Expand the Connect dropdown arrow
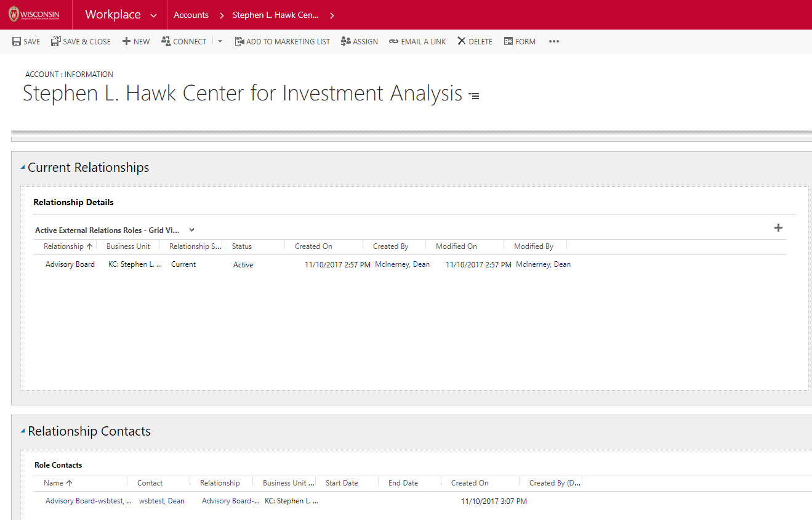Image resolution: width=812 pixels, height=520 pixels. point(220,42)
